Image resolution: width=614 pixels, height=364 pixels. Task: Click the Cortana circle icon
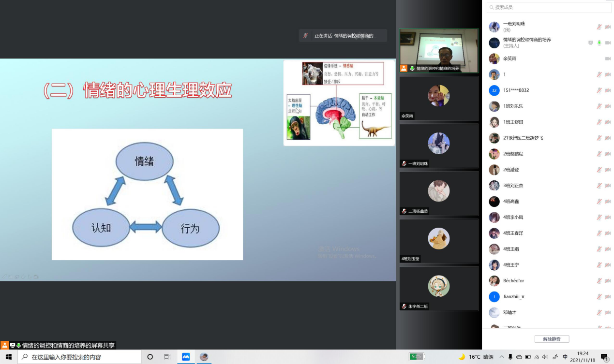[x=150, y=357]
